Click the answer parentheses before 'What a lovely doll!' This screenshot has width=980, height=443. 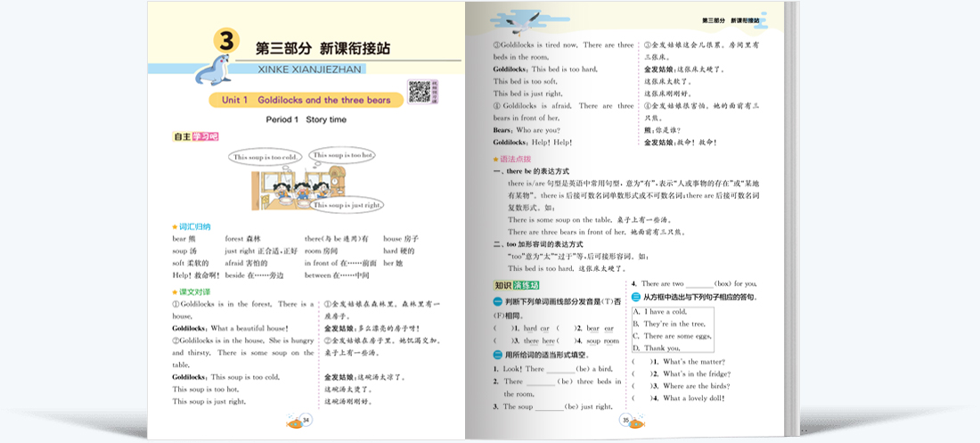[x=641, y=398]
